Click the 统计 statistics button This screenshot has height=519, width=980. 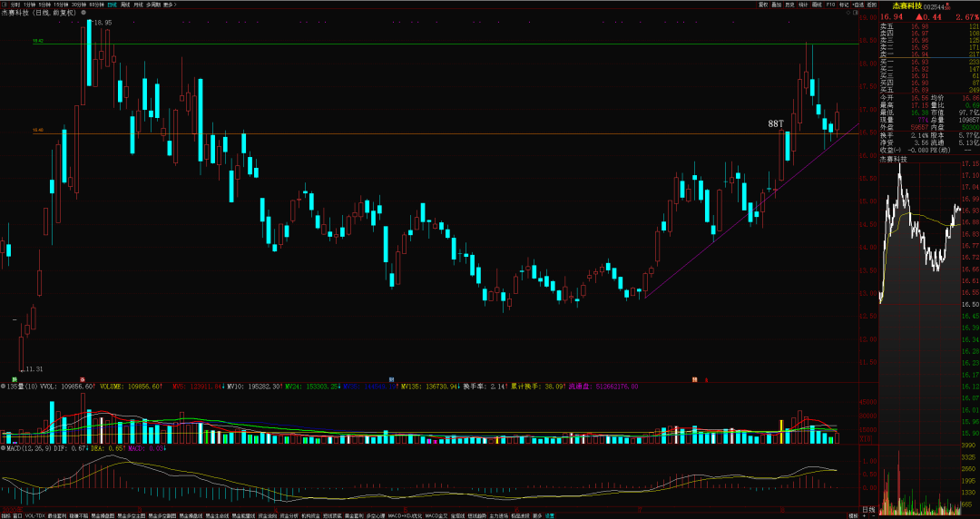coord(804,5)
